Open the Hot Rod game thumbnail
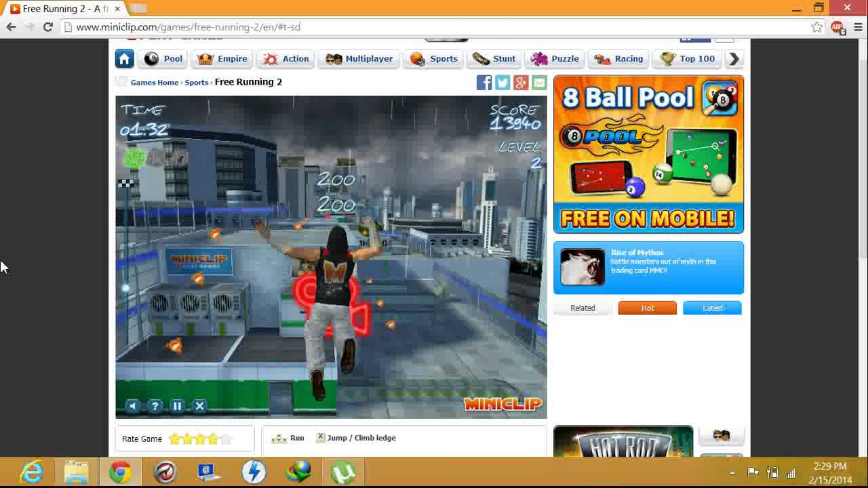Image resolution: width=868 pixels, height=488 pixels. tap(623, 442)
